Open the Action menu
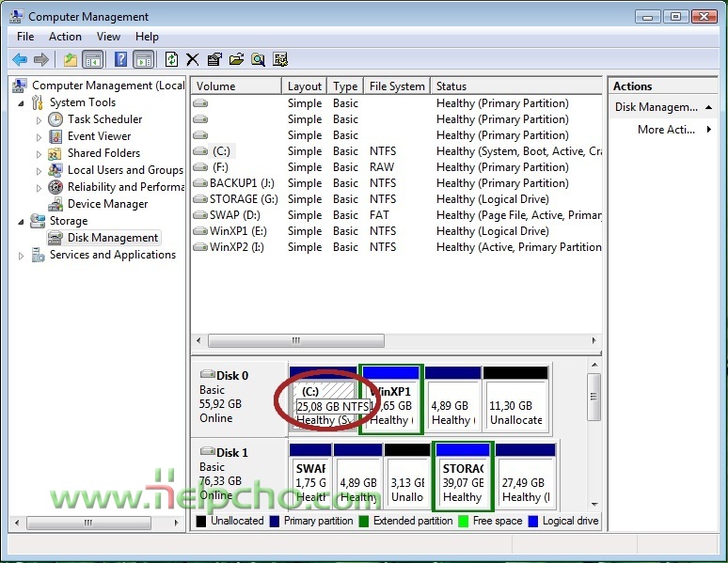 pos(65,37)
